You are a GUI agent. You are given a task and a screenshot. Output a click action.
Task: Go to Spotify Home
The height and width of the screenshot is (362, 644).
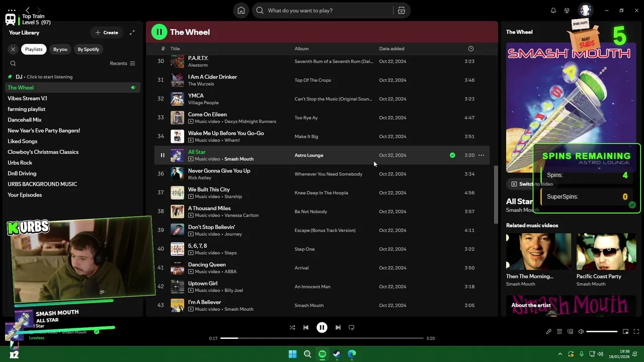(241, 11)
